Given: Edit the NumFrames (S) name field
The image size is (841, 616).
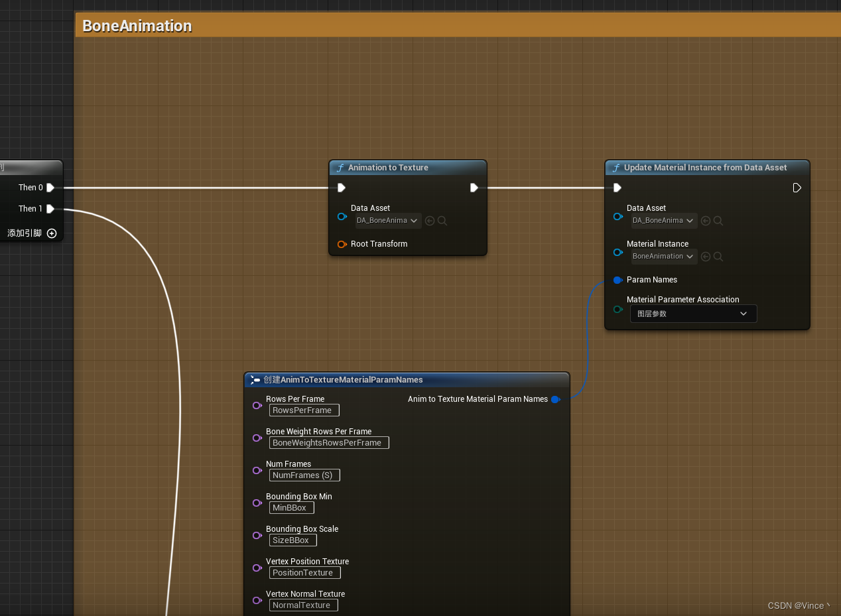Looking at the screenshot, I should (x=304, y=475).
